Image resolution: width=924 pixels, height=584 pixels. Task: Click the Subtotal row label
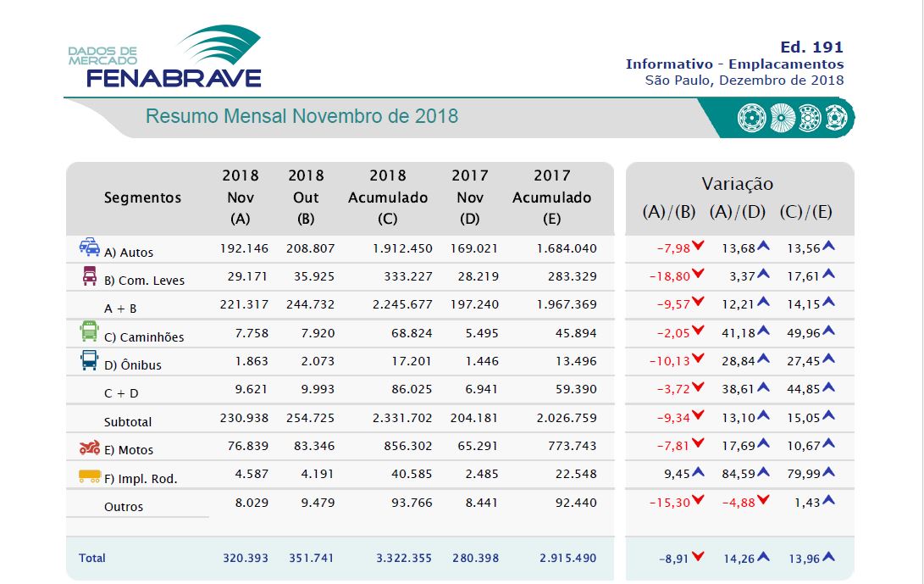point(128,421)
